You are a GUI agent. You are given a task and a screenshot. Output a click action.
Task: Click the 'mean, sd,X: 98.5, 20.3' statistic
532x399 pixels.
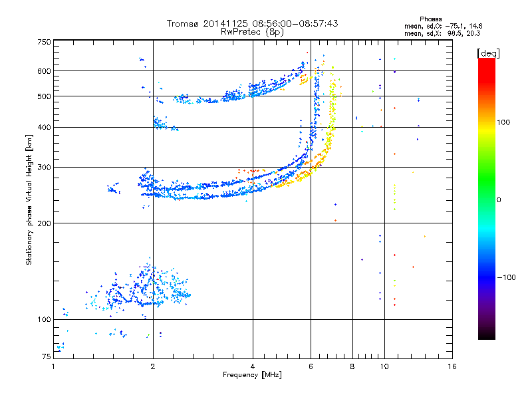click(442, 33)
